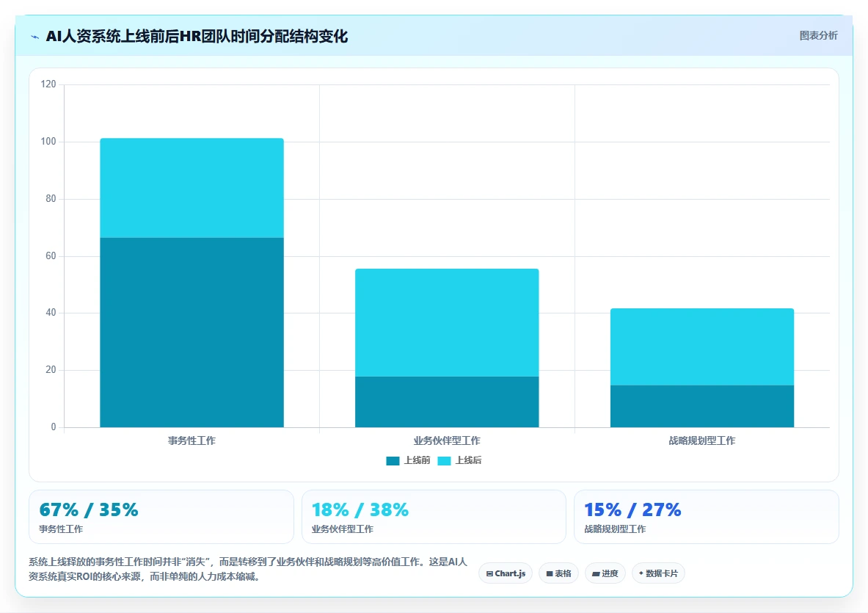Image resolution: width=868 pixels, height=613 pixels.
Task: Click the 15% / 27% stat card
Action: tap(707, 517)
